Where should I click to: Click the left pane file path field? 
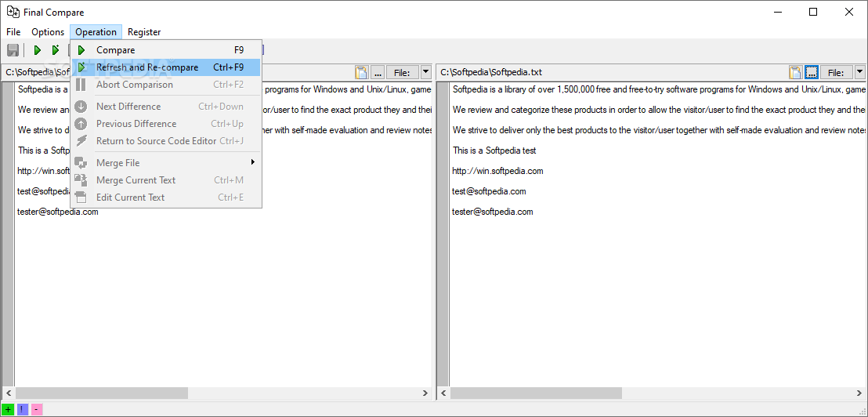(178, 72)
